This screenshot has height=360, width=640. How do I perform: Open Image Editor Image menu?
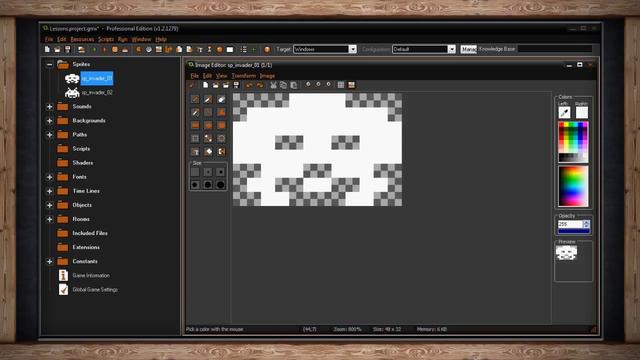[x=267, y=76]
